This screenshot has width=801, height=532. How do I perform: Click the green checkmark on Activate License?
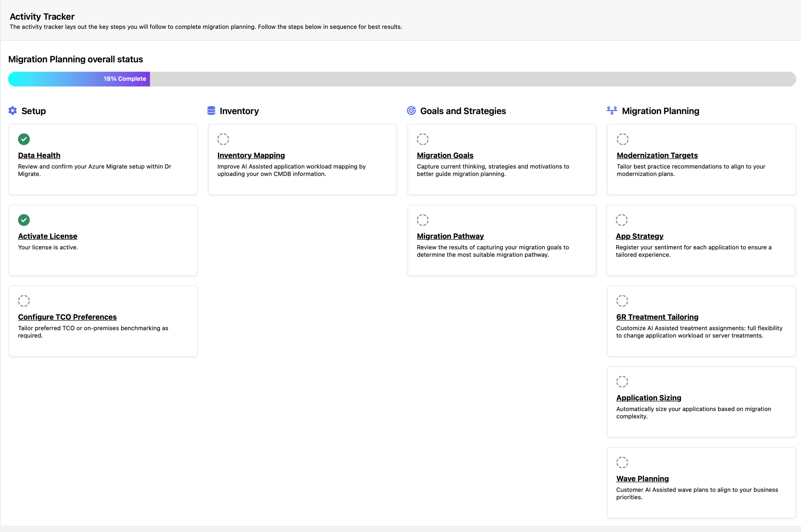24,220
